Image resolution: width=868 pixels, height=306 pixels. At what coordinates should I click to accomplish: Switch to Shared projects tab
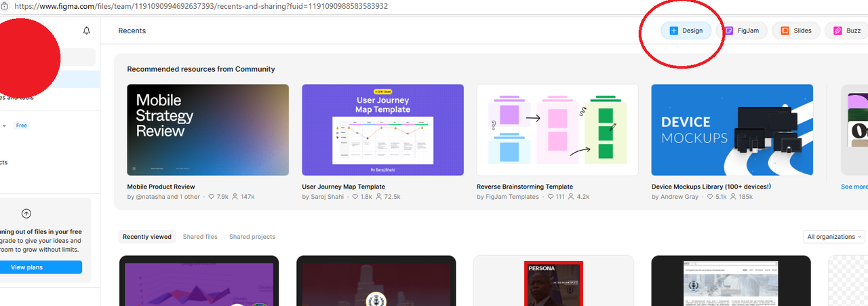pos(252,237)
